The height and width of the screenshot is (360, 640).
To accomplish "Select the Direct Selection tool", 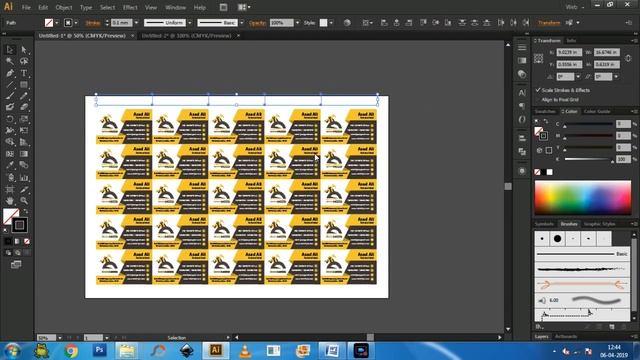I will point(24,49).
